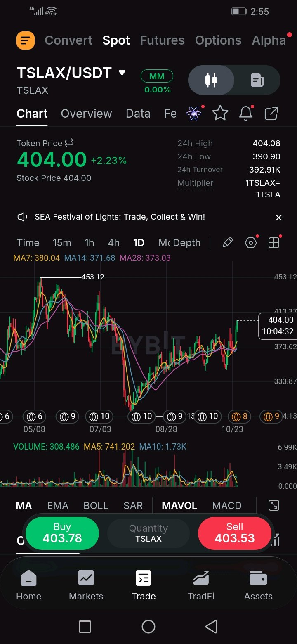Add TSLAX to favorites with star
This screenshot has width=297, height=644.
coord(220,113)
